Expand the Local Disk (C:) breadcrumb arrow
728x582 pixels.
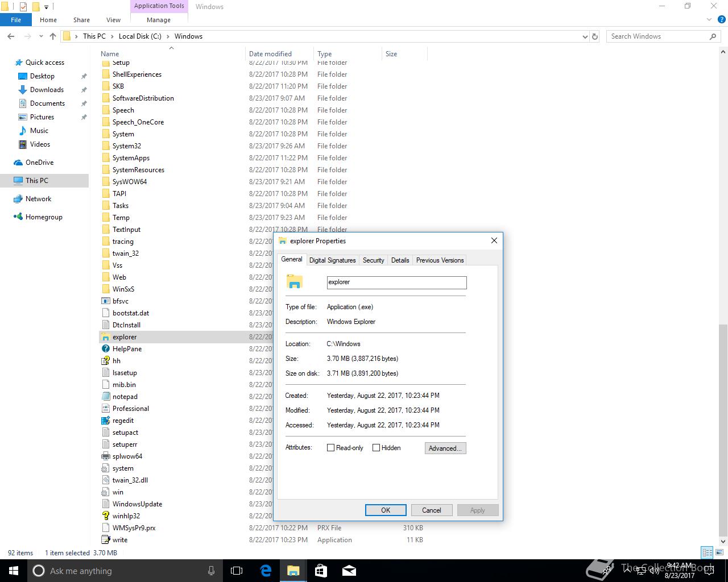168,36
